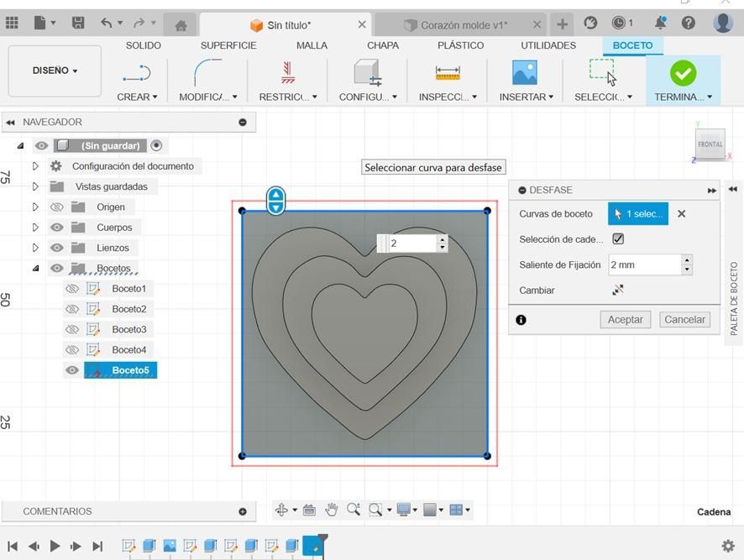
Task: Click the flip direction icon next to Cambiar
Action: pyautogui.click(x=617, y=290)
